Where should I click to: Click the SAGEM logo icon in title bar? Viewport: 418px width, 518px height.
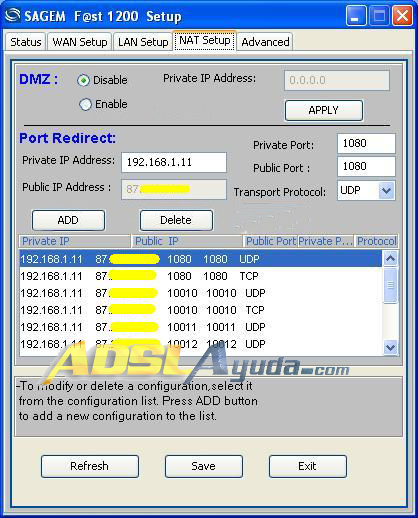tap(13, 16)
